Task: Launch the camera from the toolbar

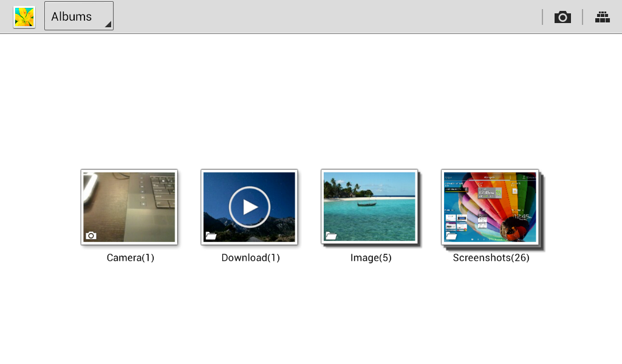Action: pyautogui.click(x=562, y=17)
